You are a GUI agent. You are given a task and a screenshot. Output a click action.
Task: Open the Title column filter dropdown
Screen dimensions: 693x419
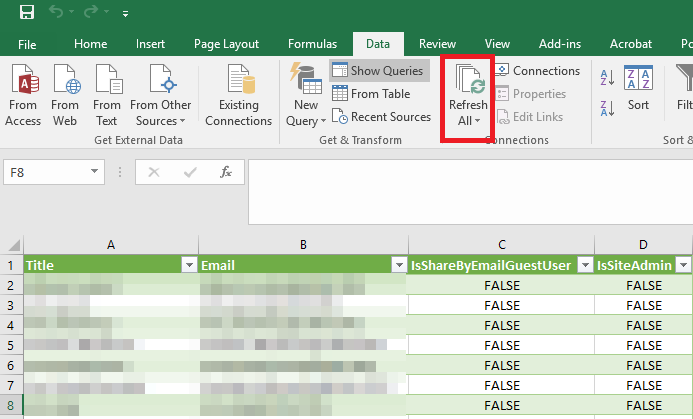coord(189,265)
